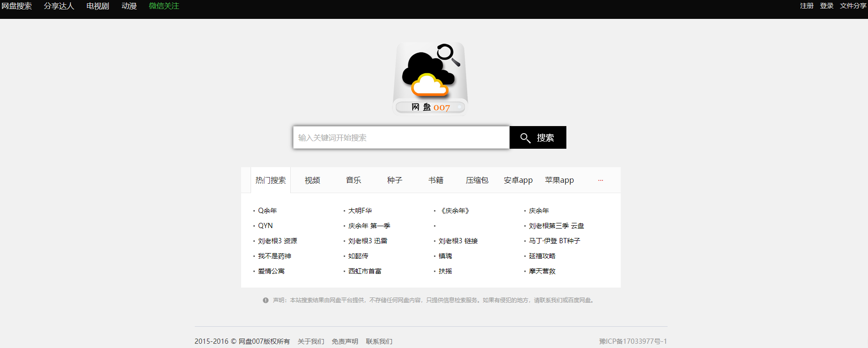The width and height of the screenshot is (868, 348).
Task: Open 动漫 in top navigation
Action: [129, 6]
